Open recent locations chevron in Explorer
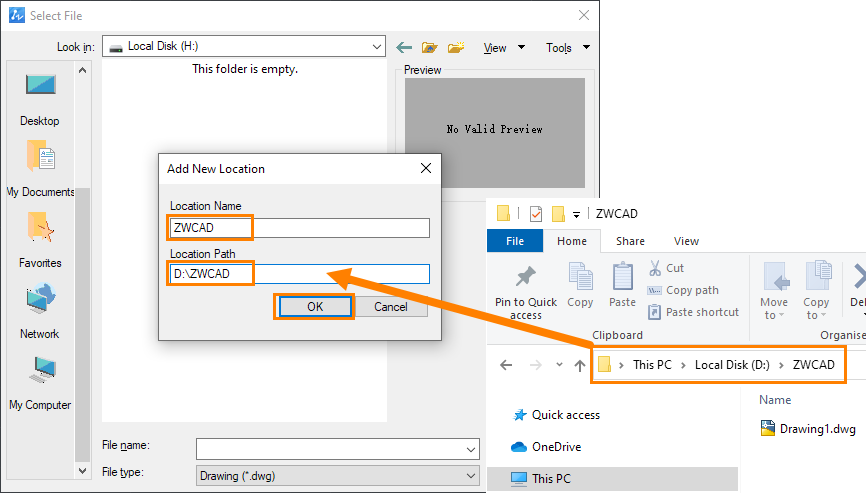866x493 pixels. click(x=559, y=365)
